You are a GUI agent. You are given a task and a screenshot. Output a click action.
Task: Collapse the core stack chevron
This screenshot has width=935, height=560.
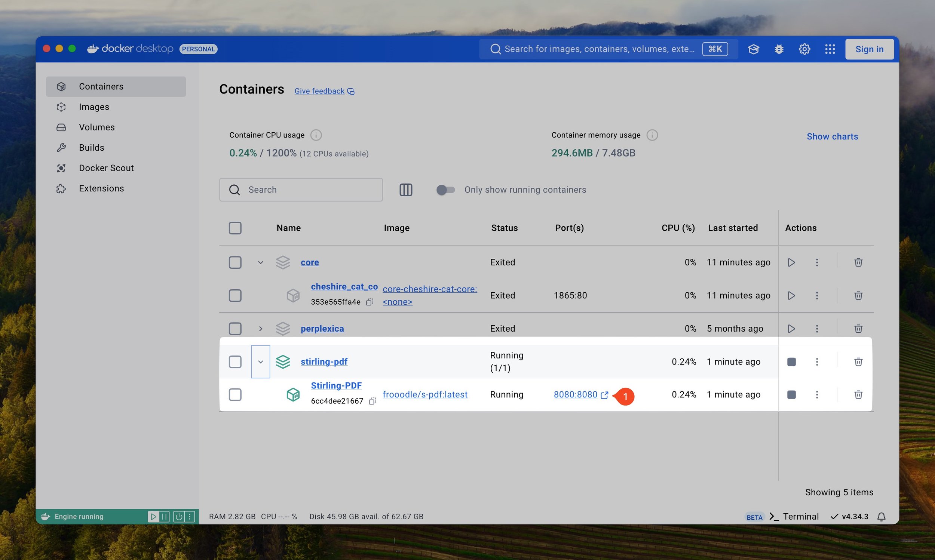(260, 262)
